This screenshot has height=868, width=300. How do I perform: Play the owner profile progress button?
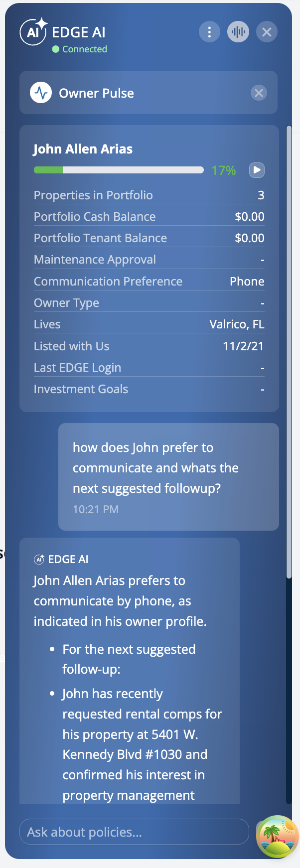coord(257,170)
